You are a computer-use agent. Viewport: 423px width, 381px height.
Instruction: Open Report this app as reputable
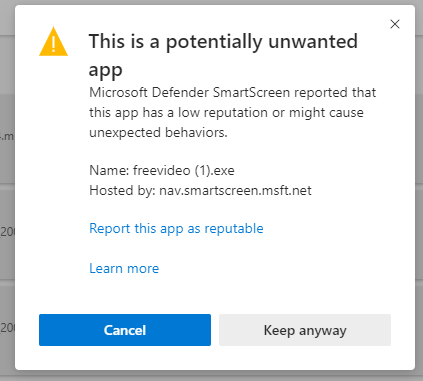(176, 229)
